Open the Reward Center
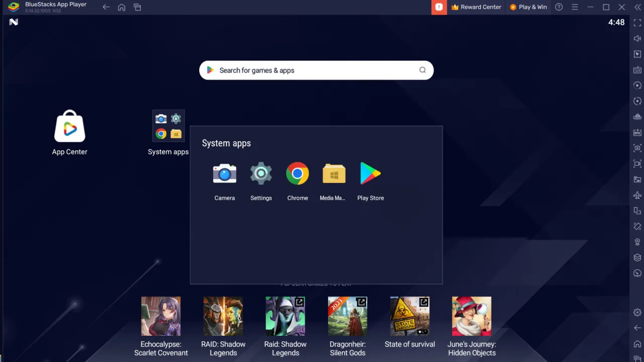Viewport: 644px width, 362px height. (476, 7)
